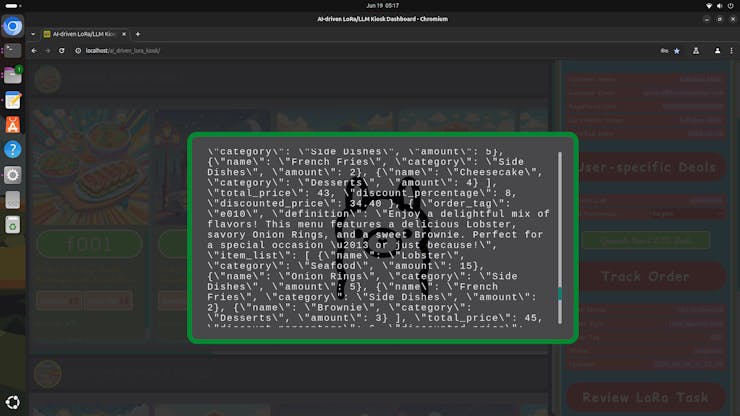740x416 pixels.
Task: Open the network status indicator in top bar
Action: (x=709, y=6)
